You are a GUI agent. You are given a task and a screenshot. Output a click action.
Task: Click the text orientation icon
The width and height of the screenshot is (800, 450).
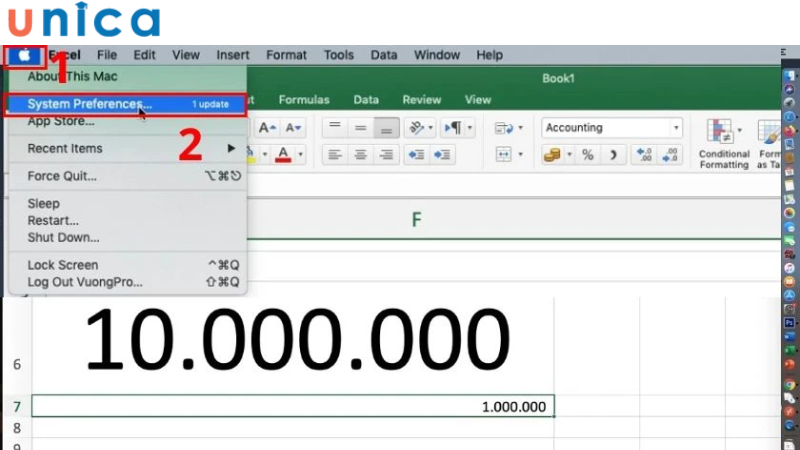416,128
